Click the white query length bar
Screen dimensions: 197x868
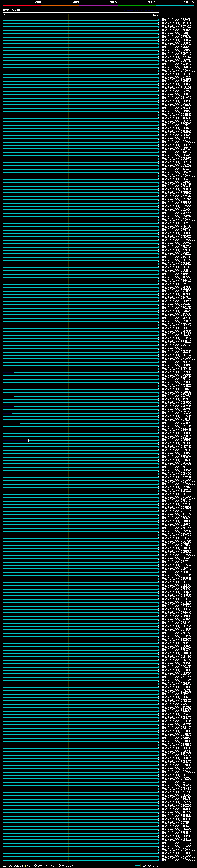(81, 12)
